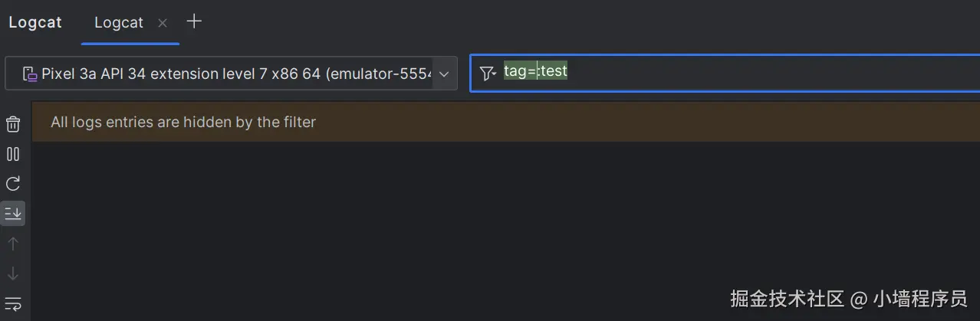
Task: Click the Clear Logcat trash icon
Action: click(x=13, y=124)
